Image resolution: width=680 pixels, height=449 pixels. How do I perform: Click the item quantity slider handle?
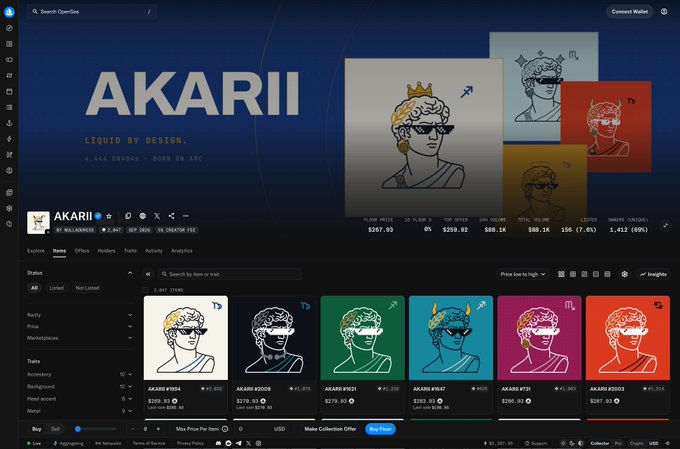pos(78,429)
